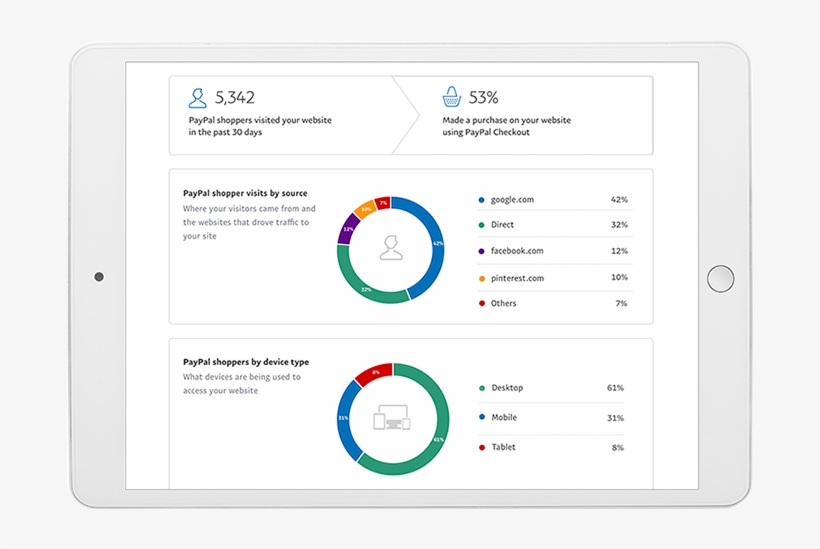Screen dimensions: 820x549
Task: Click the blue Mobile legend dot
Action: point(482,417)
